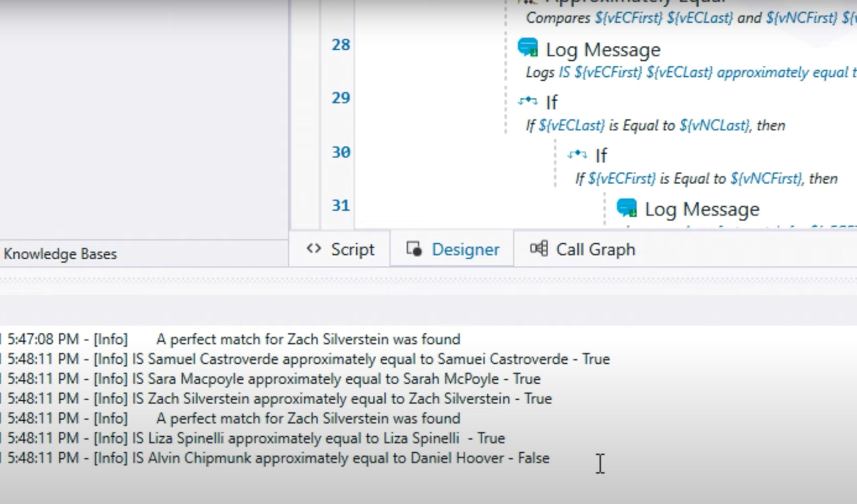The height and width of the screenshot is (504, 857).
Task: Open the Knowledge Bases panel
Action: 60,254
